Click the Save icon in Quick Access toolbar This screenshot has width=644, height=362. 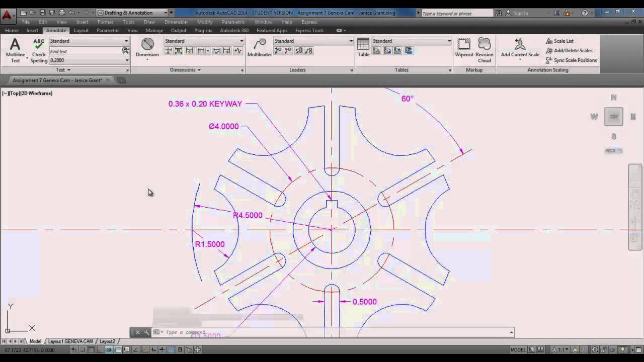(x=43, y=13)
